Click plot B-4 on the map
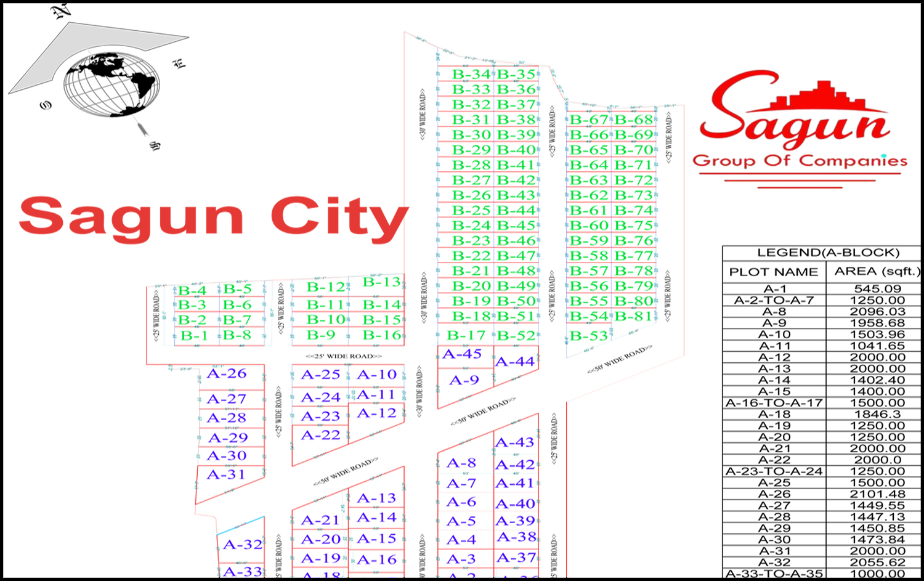 point(192,290)
